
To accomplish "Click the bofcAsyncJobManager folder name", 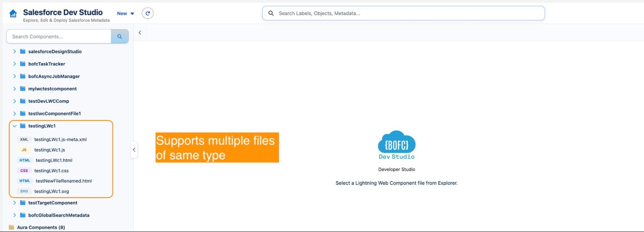I will pyautogui.click(x=54, y=76).
